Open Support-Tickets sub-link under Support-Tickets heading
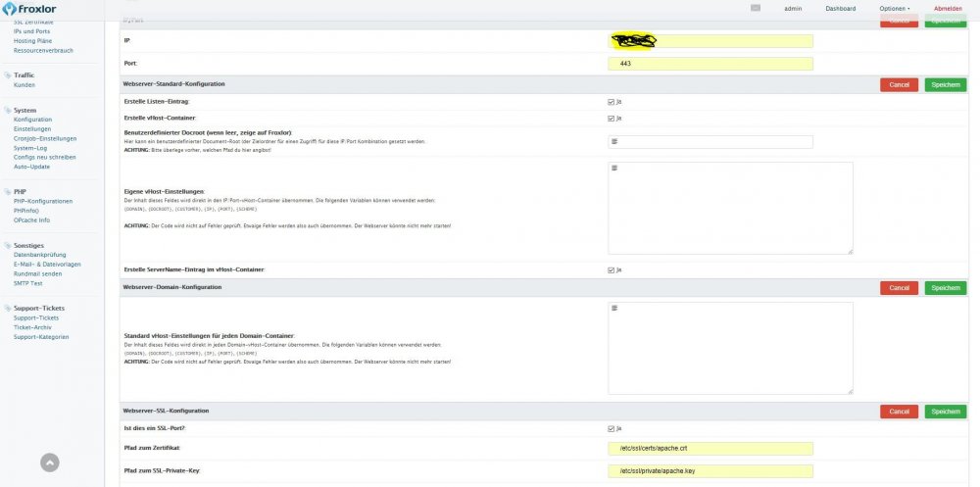The image size is (980, 487). pyautogui.click(x=35, y=318)
